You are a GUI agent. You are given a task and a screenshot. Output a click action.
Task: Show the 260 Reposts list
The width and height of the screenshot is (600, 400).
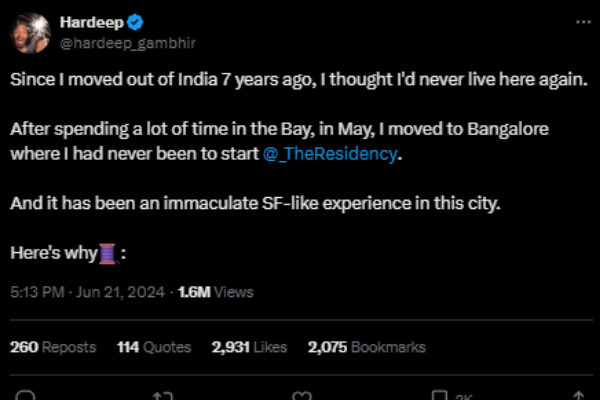[x=53, y=347]
